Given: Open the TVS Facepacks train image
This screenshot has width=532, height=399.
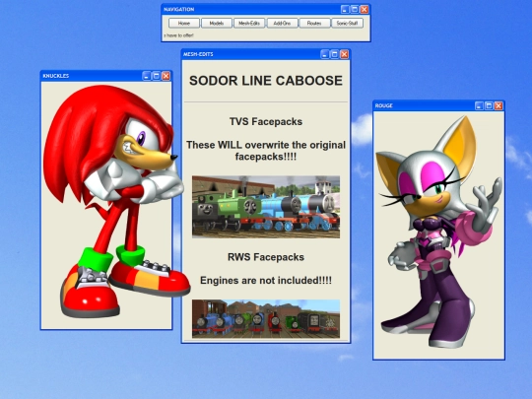Looking at the screenshot, I should (266, 207).
